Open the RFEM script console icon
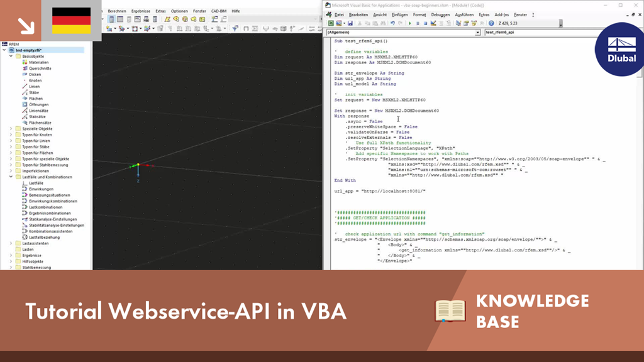Viewport: 644px width, 362px height. (x=138, y=19)
